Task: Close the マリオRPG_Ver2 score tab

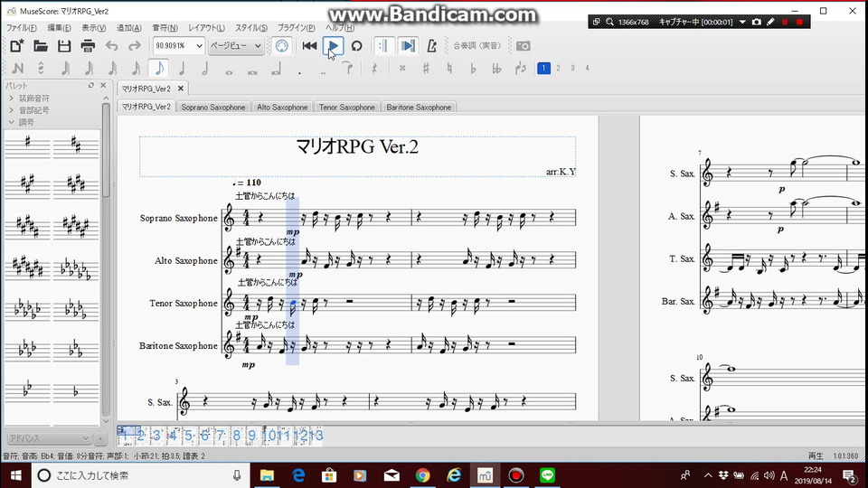Action: [181, 89]
